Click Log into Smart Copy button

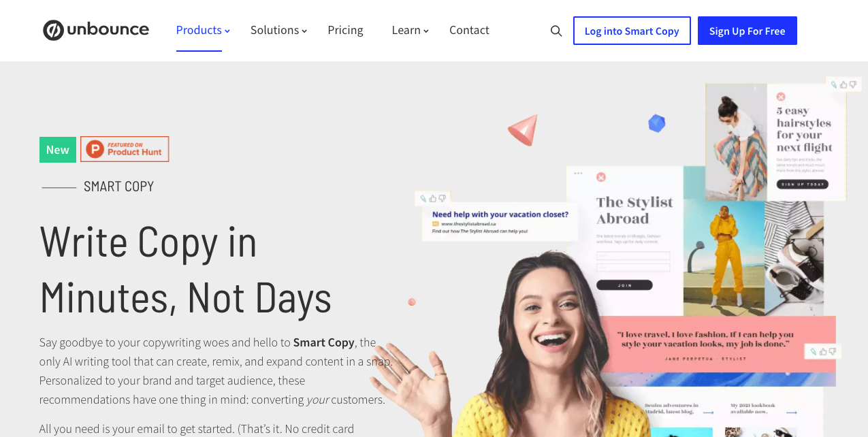pos(632,31)
